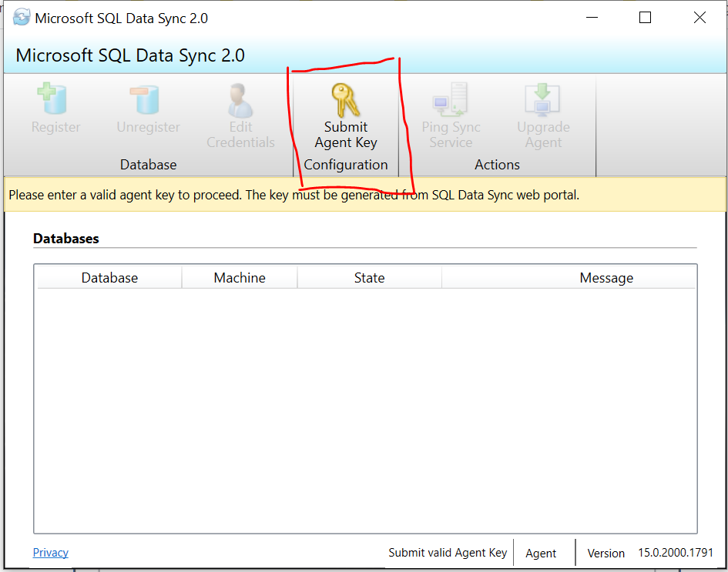Viewport: 728px width, 572px height.
Task: Click the 'Actions' group label
Action: pyautogui.click(x=497, y=165)
